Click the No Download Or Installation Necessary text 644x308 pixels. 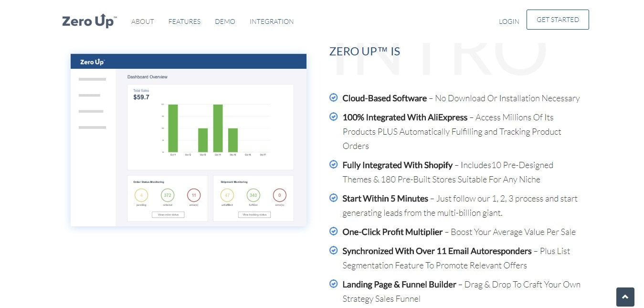tap(507, 98)
